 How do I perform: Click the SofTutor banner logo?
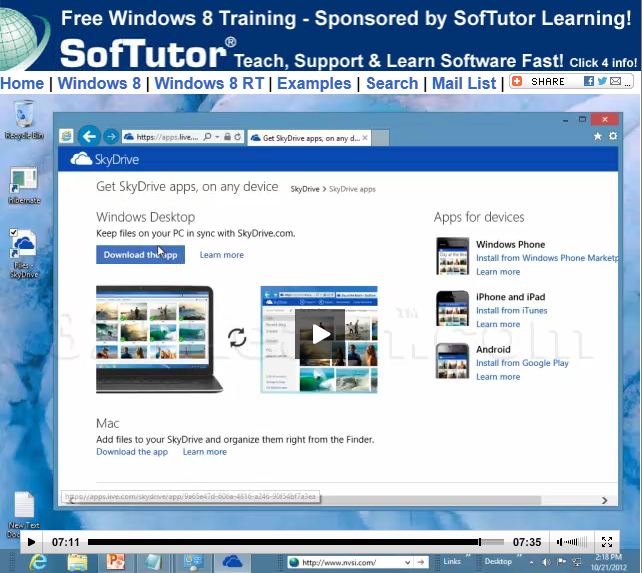(147, 53)
